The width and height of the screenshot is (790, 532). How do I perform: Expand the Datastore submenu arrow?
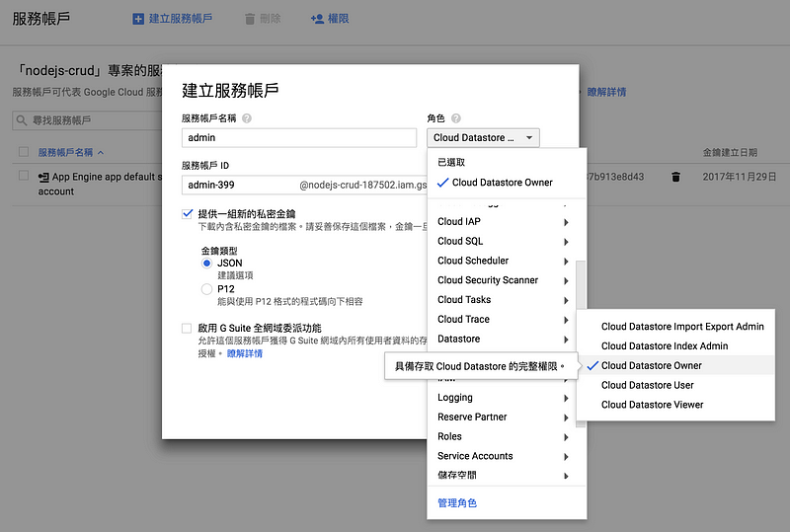pyautogui.click(x=566, y=340)
